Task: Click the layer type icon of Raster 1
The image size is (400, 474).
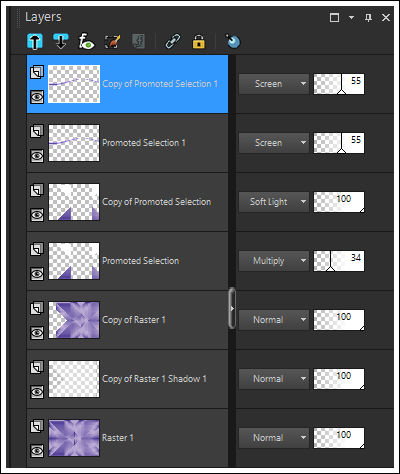Action: tap(37, 426)
